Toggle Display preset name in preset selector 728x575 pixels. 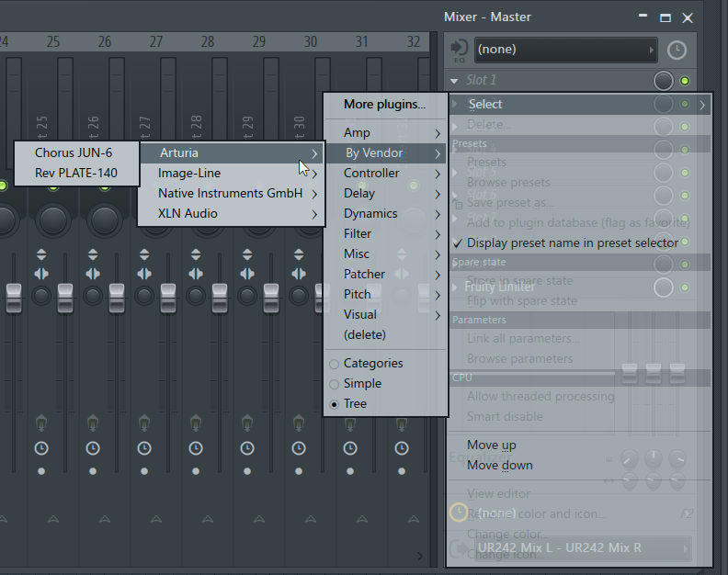point(579,242)
